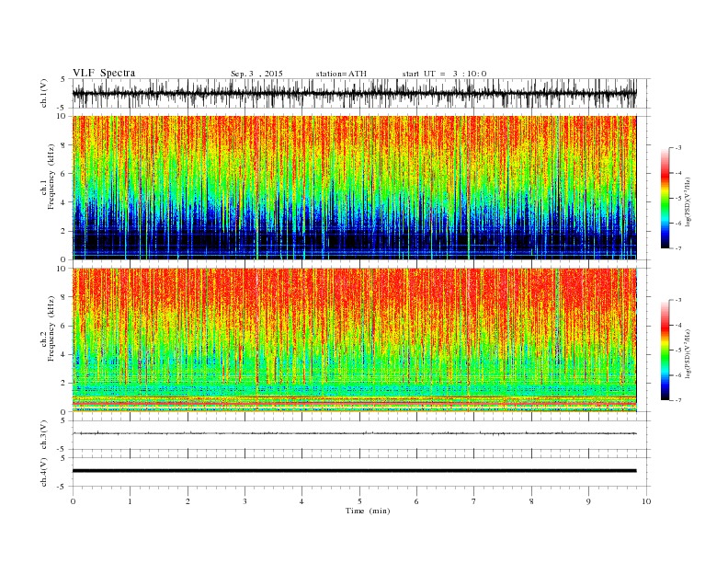The height and width of the screenshot is (563, 728).
Task: Click the "-3" tick on ch.1 colorbar
Action: point(678,148)
